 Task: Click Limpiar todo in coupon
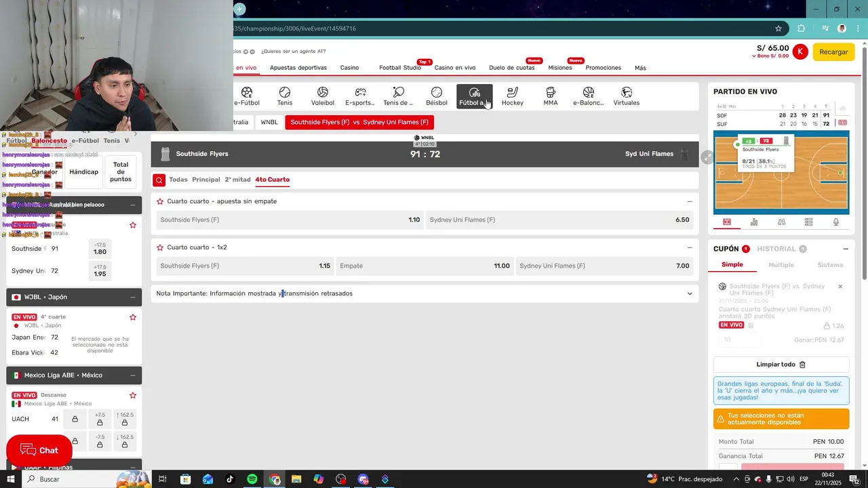click(781, 365)
